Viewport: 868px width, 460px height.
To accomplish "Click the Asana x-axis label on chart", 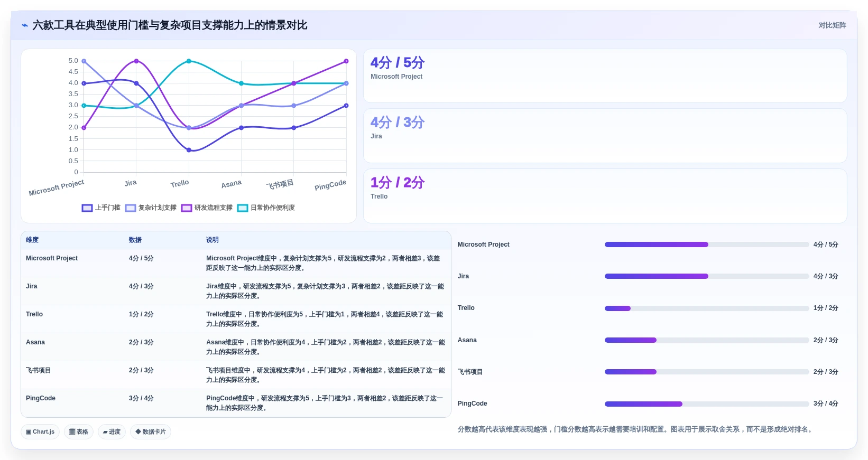I will point(231,184).
